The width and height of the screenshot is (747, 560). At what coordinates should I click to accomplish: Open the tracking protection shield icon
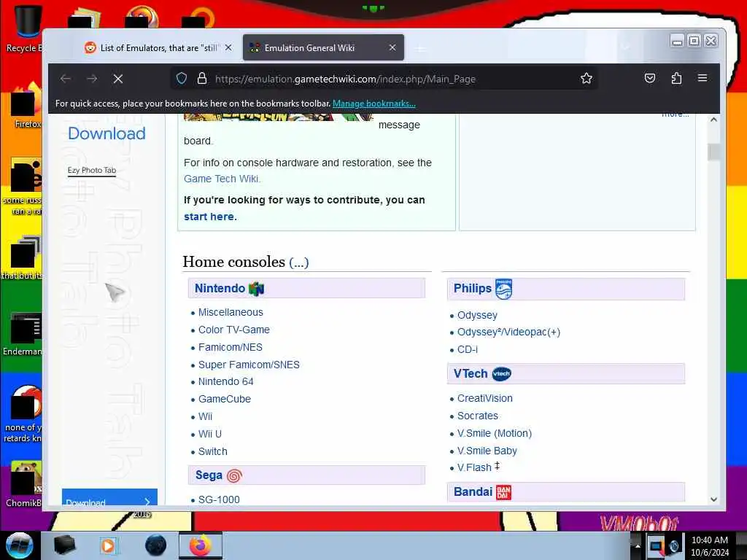pos(182,79)
